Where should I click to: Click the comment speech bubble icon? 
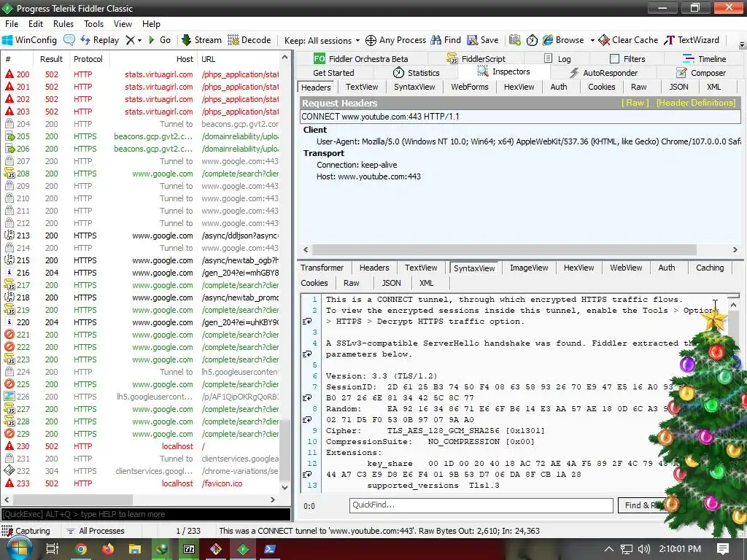[69, 40]
